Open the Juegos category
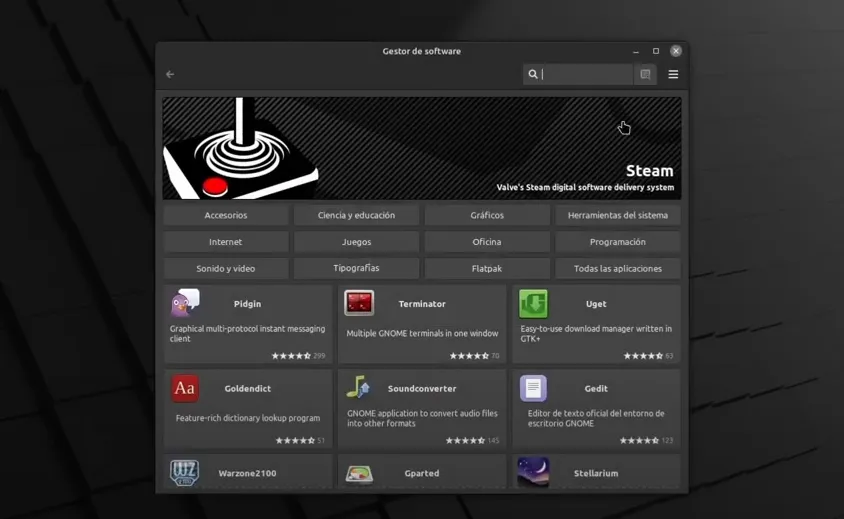The height and width of the screenshot is (519, 844). (x=356, y=242)
